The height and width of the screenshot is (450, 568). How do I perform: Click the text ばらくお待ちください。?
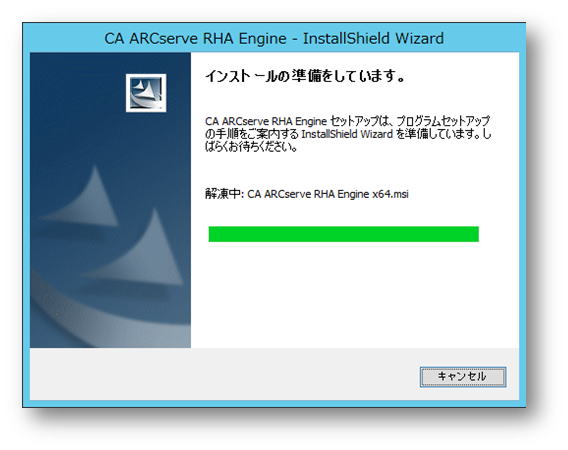tap(251, 147)
